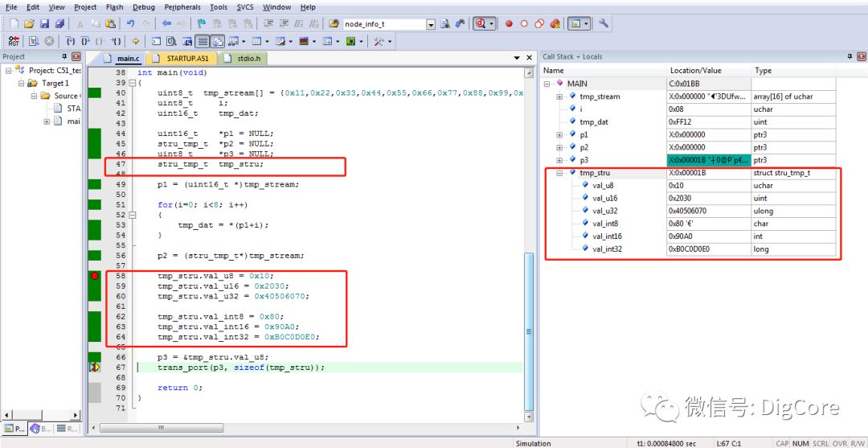
Task: Open the Watch Windows dropdown
Action: [244, 42]
